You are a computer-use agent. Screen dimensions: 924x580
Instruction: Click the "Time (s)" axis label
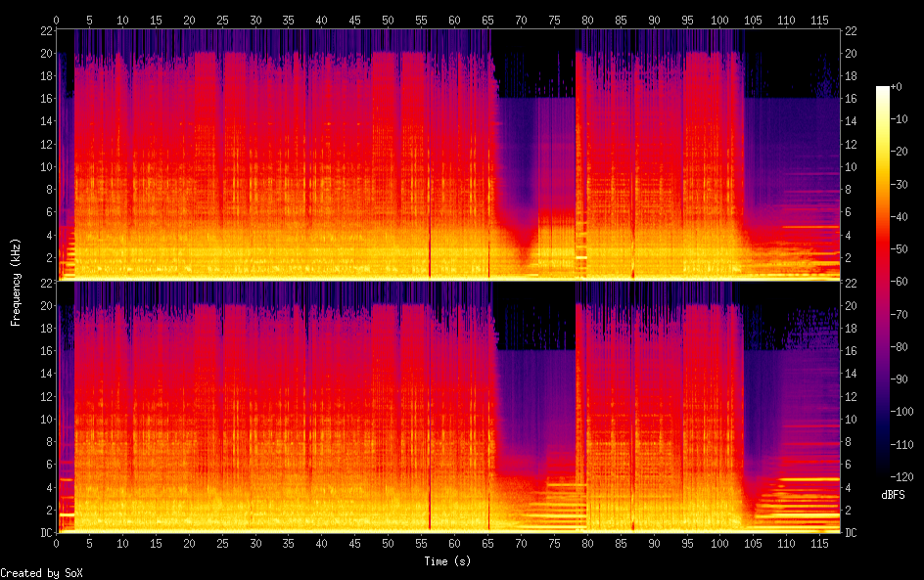coord(448,561)
